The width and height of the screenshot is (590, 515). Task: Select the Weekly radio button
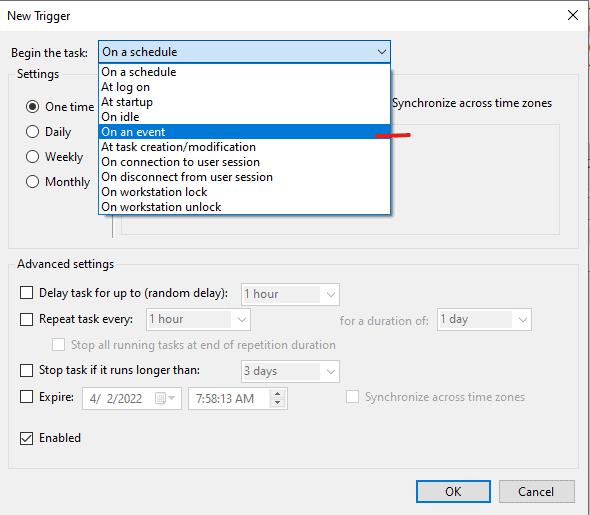[32, 156]
